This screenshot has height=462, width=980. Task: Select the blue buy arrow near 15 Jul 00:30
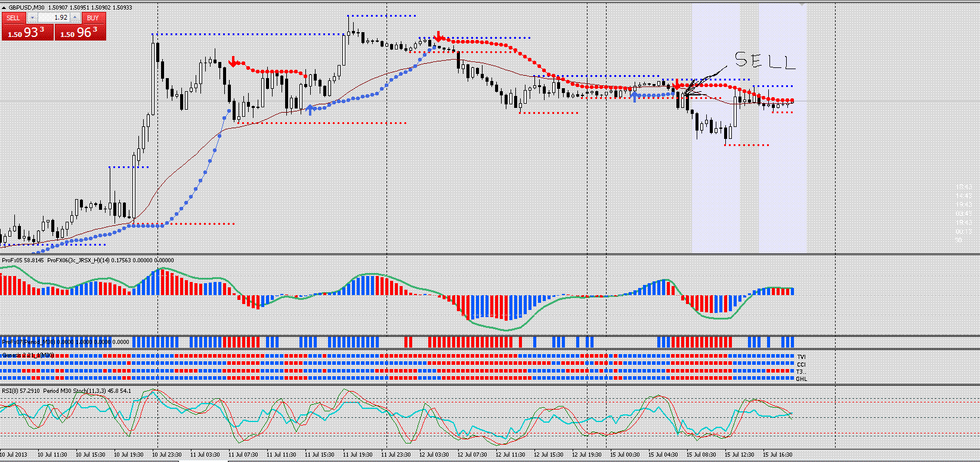(x=634, y=96)
